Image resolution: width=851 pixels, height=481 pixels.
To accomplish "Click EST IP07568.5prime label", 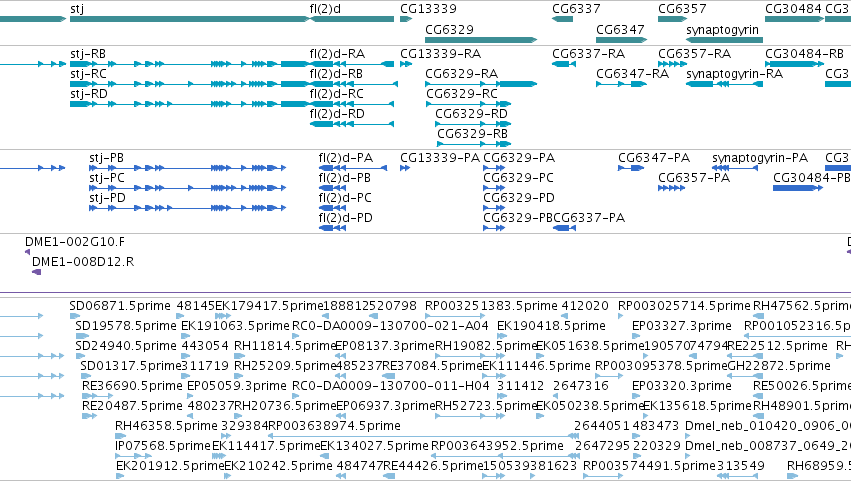I will pyautogui.click(x=163, y=446).
